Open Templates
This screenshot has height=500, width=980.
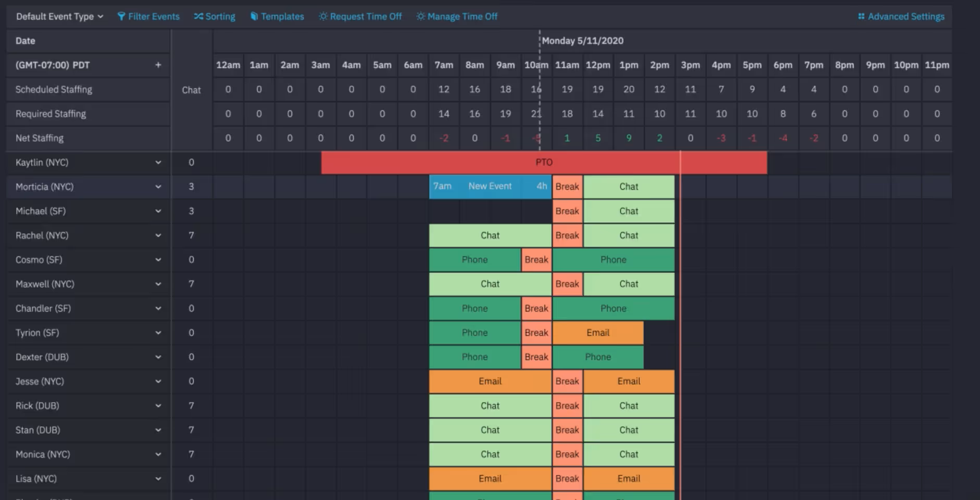tap(277, 17)
